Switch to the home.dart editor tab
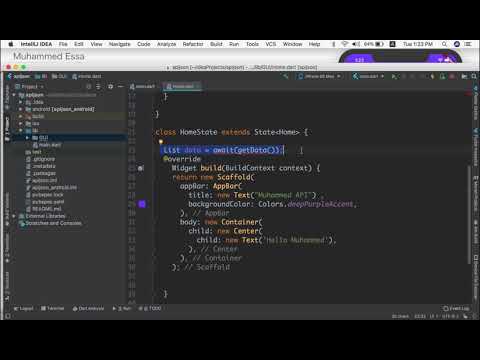 pyautogui.click(x=182, y=86)
